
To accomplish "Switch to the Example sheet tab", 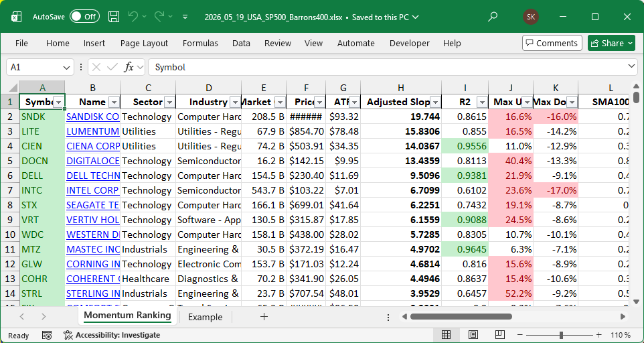I will (x=205, y=317).
